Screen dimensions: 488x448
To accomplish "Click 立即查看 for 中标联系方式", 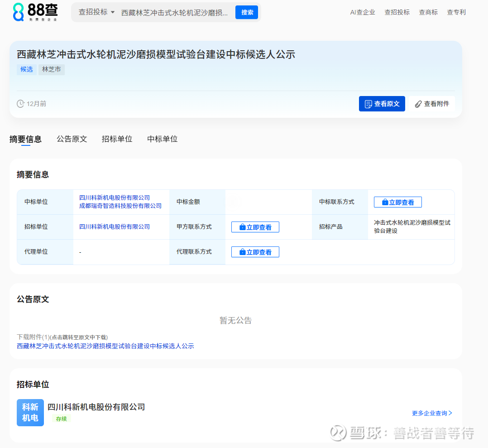I will point(398,202).
